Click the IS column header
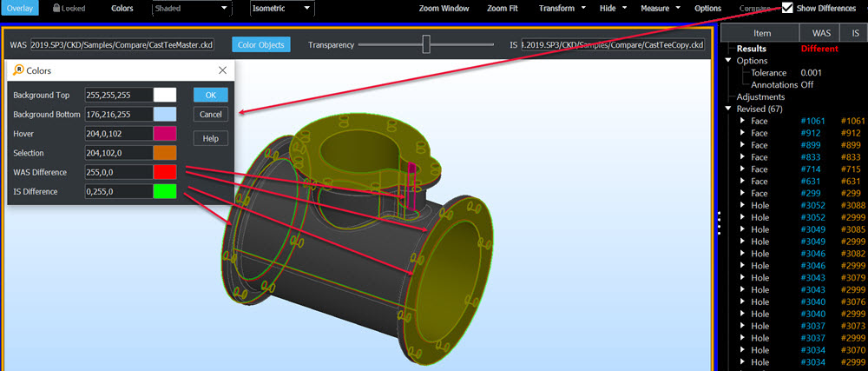This screenshot has width=868, height=371. tap(856, 33)
